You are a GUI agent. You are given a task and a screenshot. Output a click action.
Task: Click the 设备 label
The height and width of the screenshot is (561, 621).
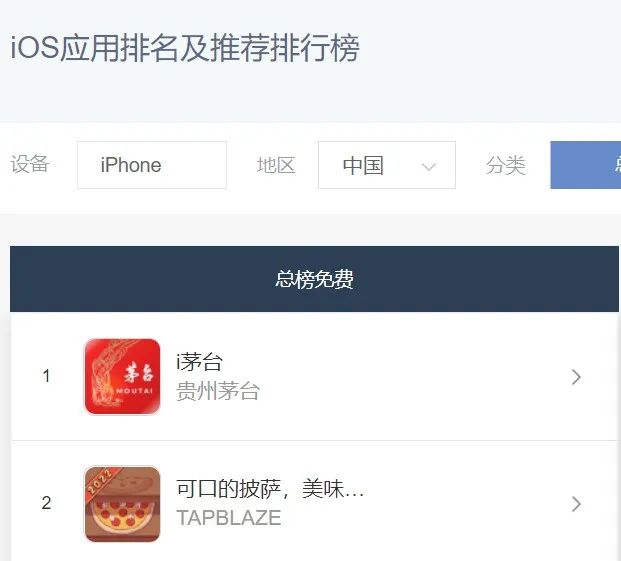30,164
